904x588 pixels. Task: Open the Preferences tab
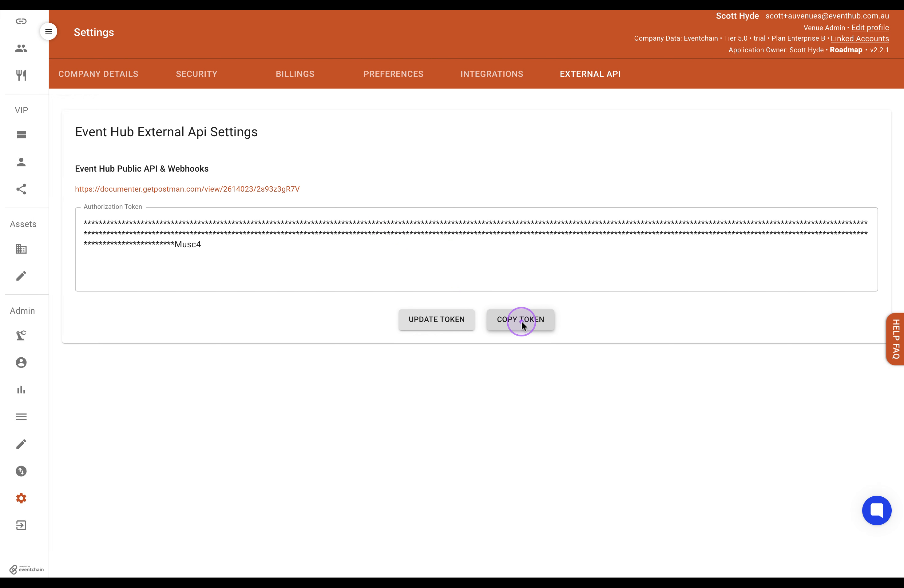(x=394, y=74)
